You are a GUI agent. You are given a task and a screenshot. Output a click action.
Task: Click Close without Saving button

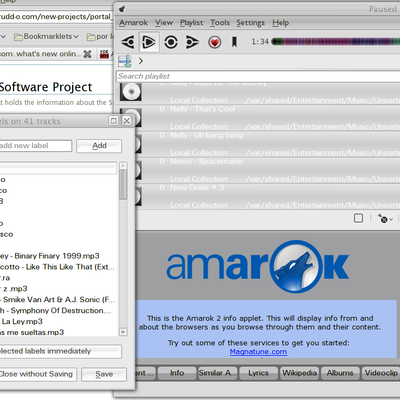(x=38, y=374)
